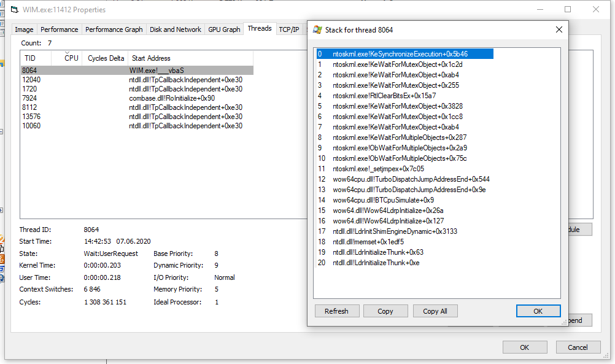The height and width of the screenshot is (364, 615).
Task: Select stack frame 1 KeWaitForMutexObject+0x1c2d
Action: pyautogui.click(x=404, y=64)
